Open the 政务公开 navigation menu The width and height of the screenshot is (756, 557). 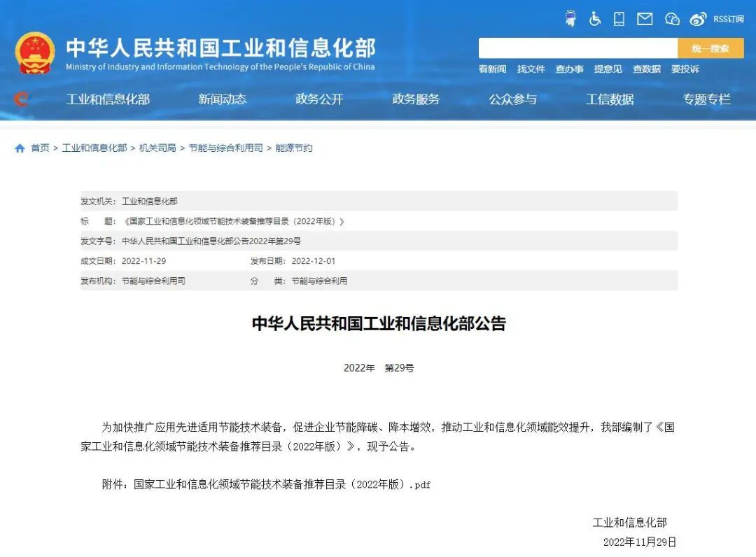coord(318,99)
